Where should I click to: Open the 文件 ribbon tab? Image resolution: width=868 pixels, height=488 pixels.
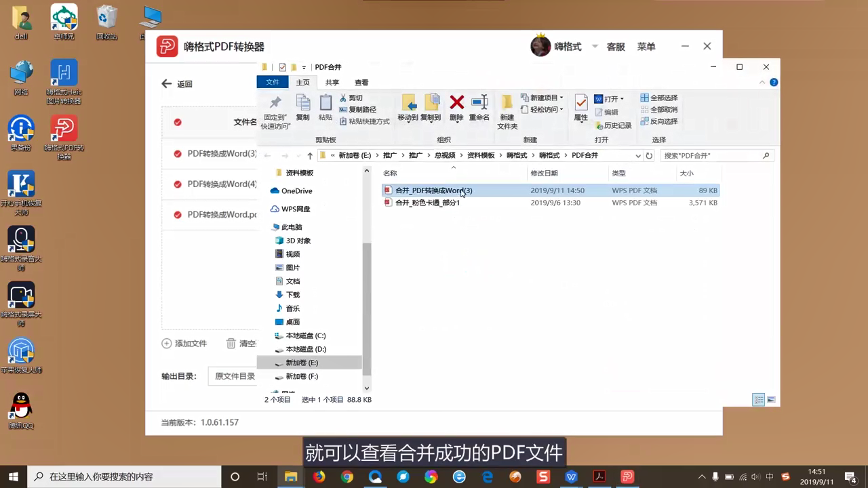(x=273, y=82)
